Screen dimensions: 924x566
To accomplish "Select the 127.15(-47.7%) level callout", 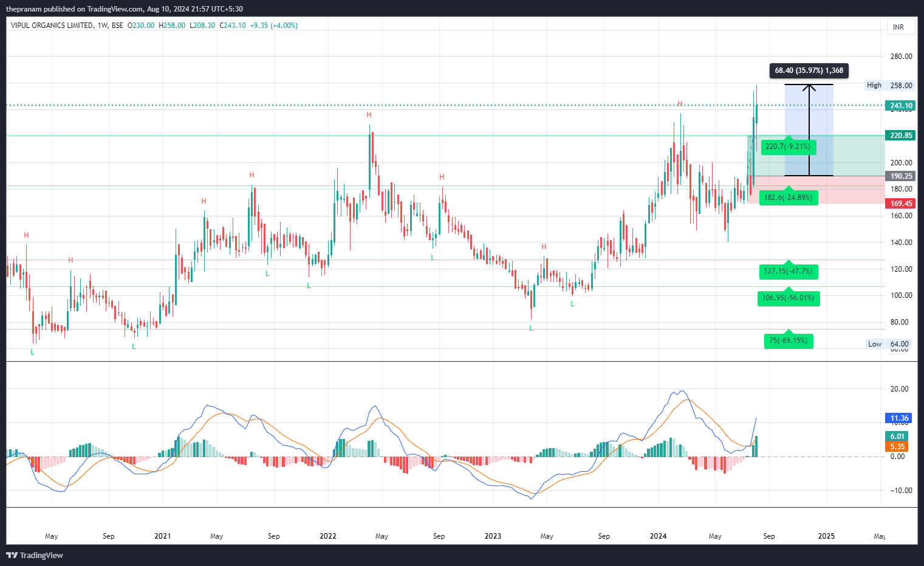I will click(x=788, y=271).
